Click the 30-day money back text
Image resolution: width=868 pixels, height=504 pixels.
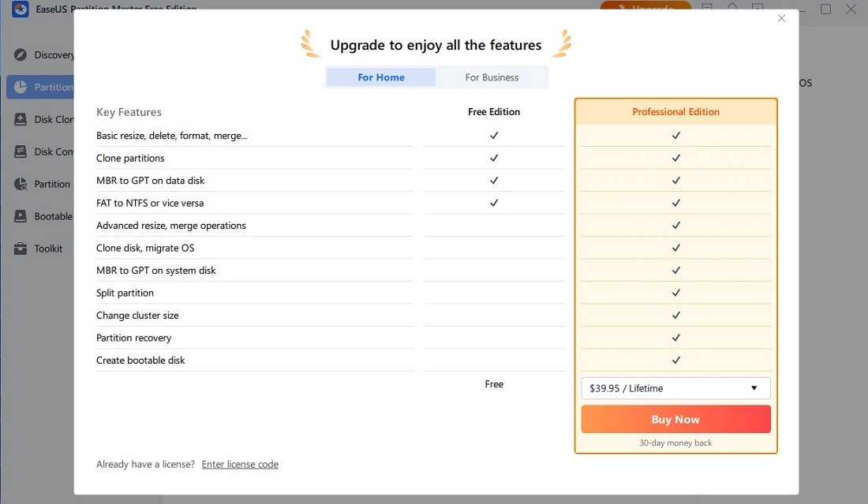[x=675, y=442]
